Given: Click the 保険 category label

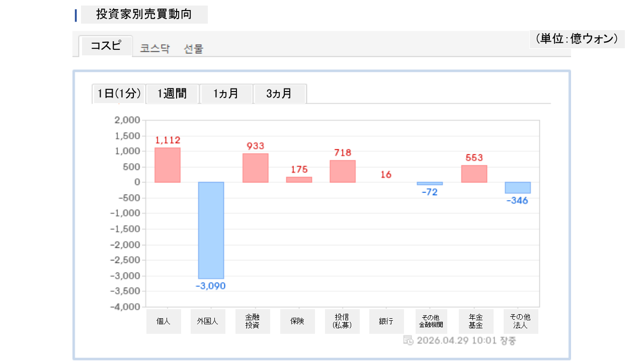Looking at the screenshot, I should [297, 321].
